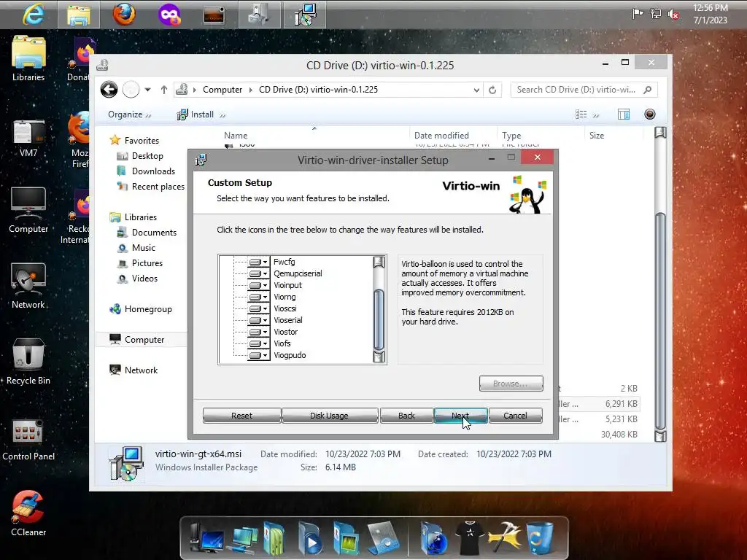Screen dimensions: 747x560
Task: Open the Viostor feature dropdown
Action: 259,332
